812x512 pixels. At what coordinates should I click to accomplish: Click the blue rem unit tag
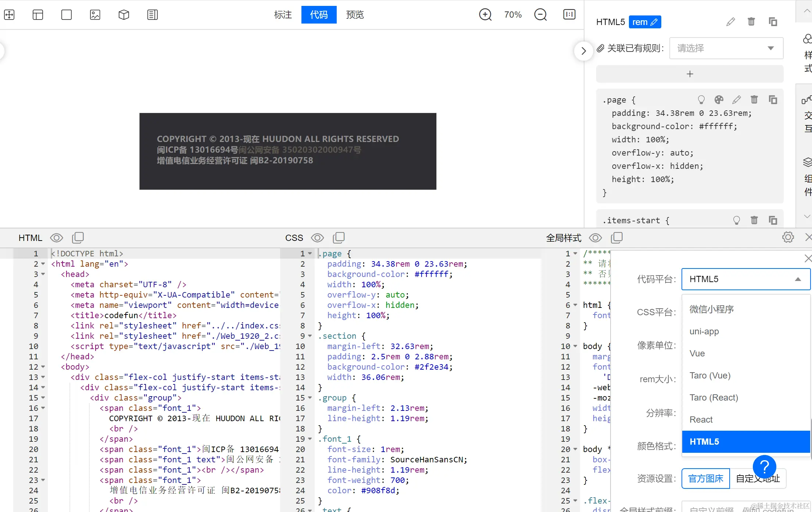pyautogui.click(x=645, y=22)
